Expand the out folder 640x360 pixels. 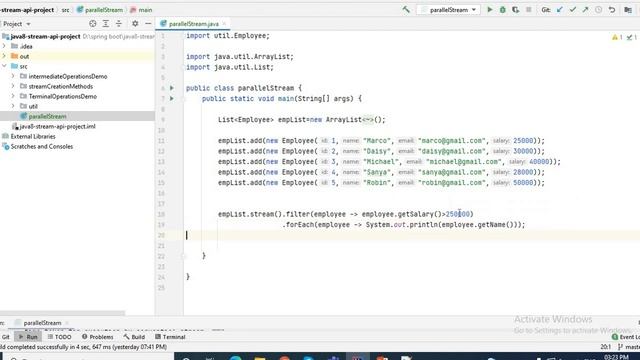point(4,56)
